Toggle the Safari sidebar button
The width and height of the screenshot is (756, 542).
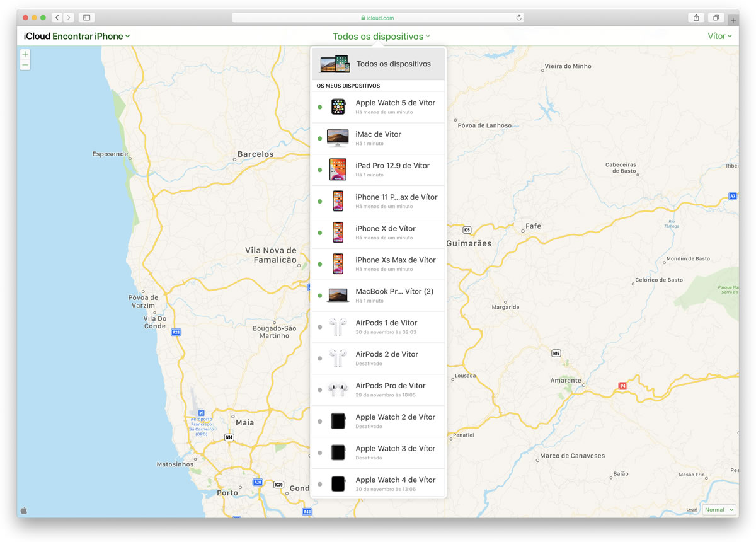(x=87, y=18)
